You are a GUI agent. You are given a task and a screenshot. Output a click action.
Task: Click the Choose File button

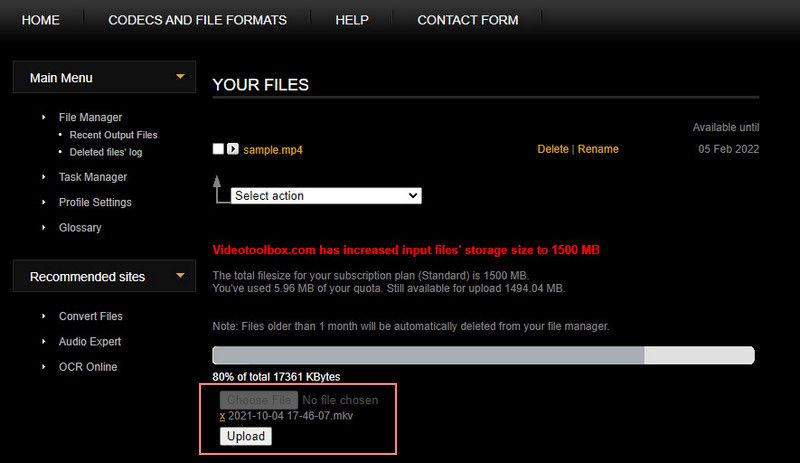point(258,400)
